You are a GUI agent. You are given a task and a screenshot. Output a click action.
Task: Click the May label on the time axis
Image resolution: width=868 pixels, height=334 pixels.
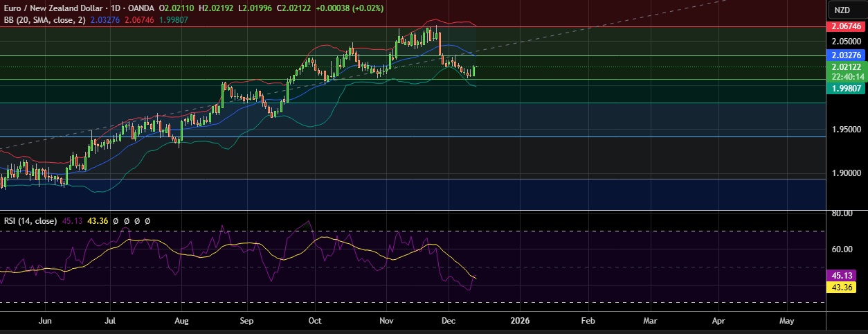[786, 322]
